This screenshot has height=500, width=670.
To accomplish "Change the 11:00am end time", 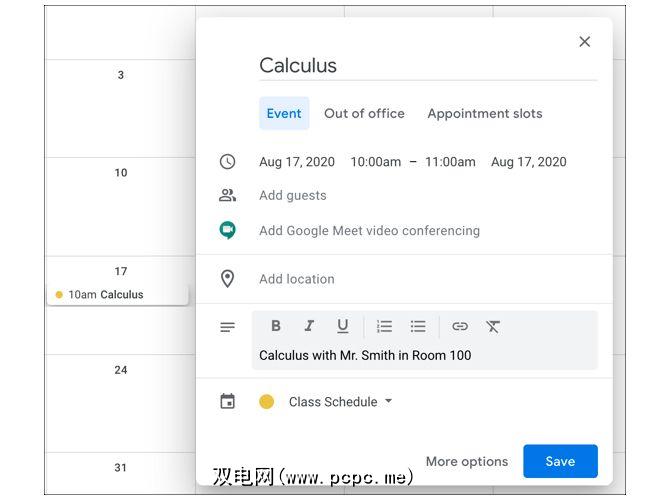I will pyautogui.click(x=450, y=162).
